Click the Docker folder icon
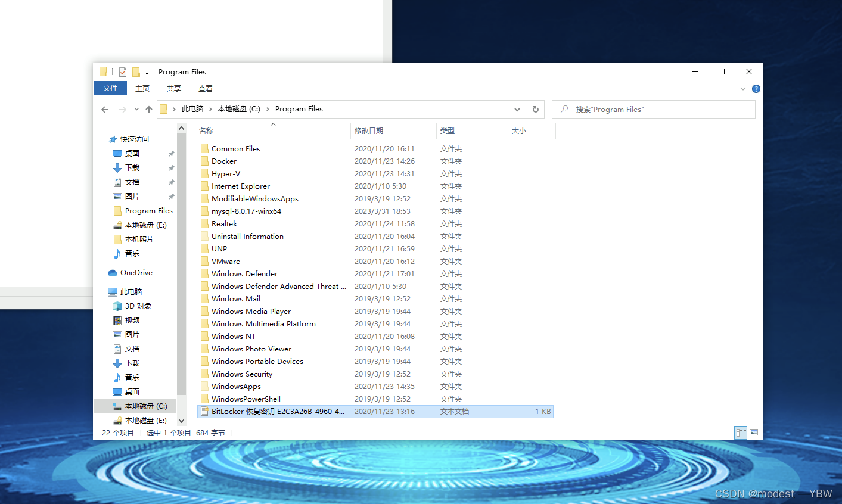The image size is (842, 504). 204,161
